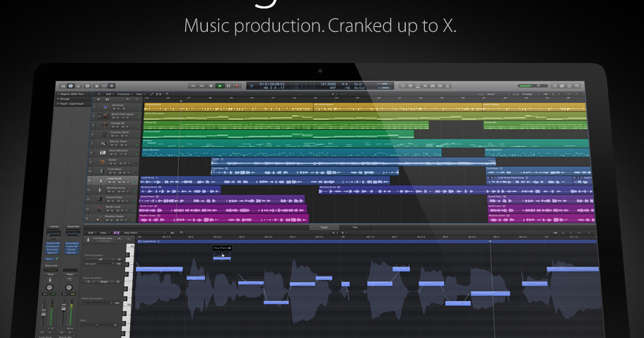Open the Library button in control bar
Image resolution: width=644 pixels, height=338 pixels.
point(63,86)
